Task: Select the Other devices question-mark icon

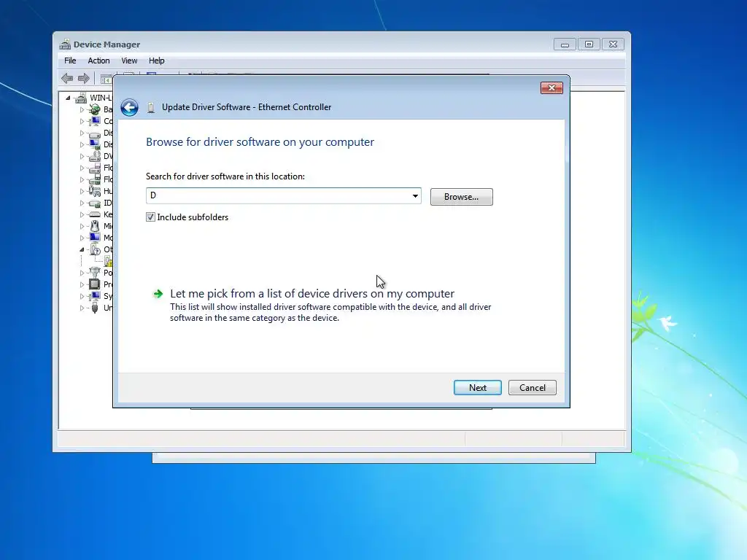Action: click(x=95, y=249)
